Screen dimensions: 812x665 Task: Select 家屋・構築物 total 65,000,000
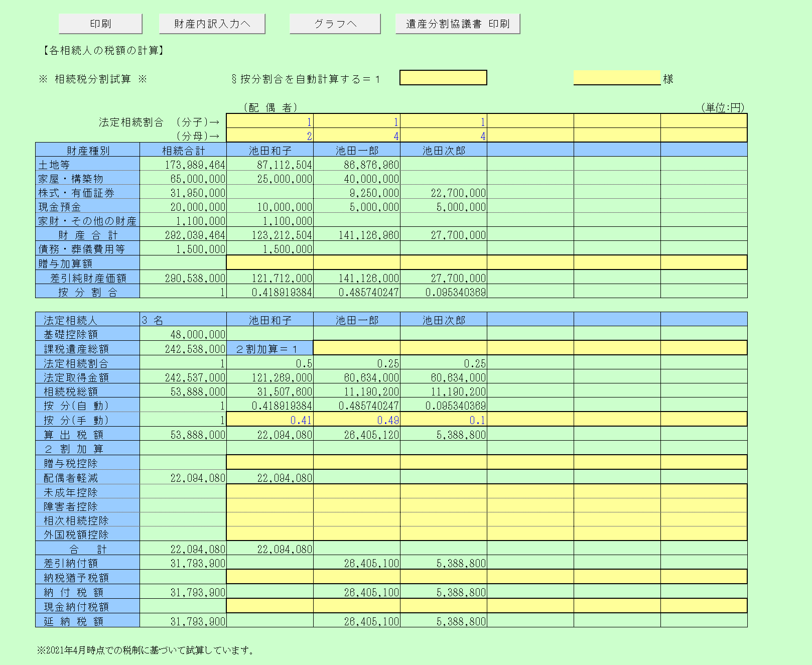click(183, 178)
